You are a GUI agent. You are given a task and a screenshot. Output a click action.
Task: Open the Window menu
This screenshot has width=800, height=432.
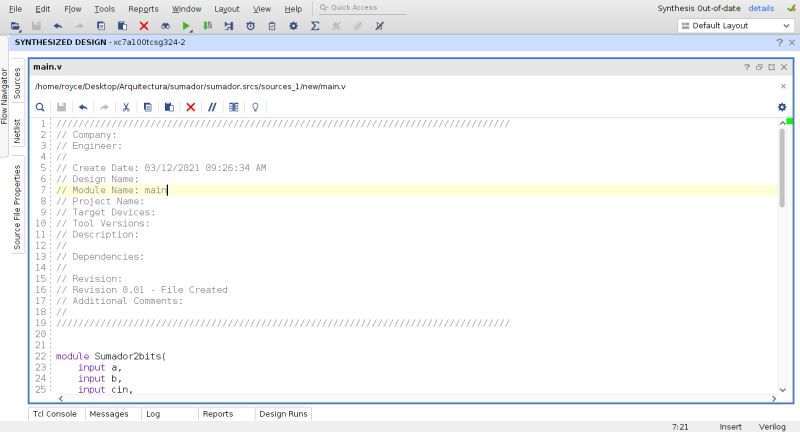[x=186, y=9]
